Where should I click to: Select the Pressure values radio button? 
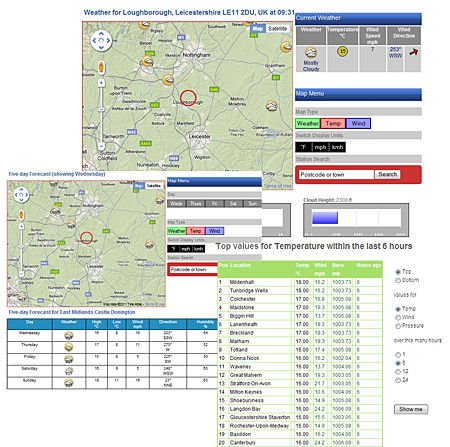(398, 326)
